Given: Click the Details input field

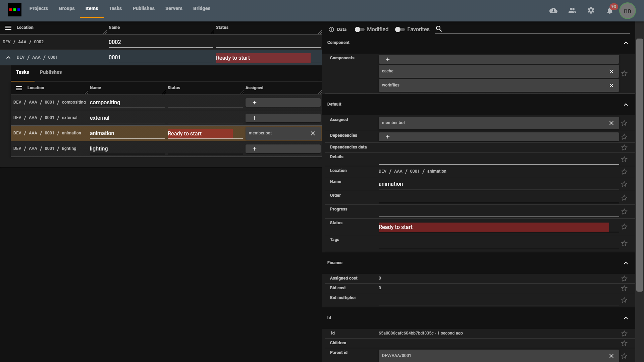Looking at the screenshot, I should pos(498,160).
